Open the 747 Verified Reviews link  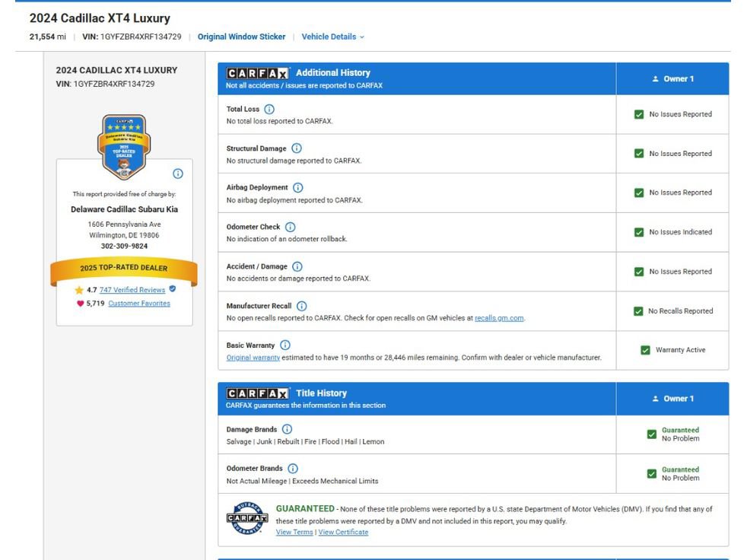tap(132, 290)
